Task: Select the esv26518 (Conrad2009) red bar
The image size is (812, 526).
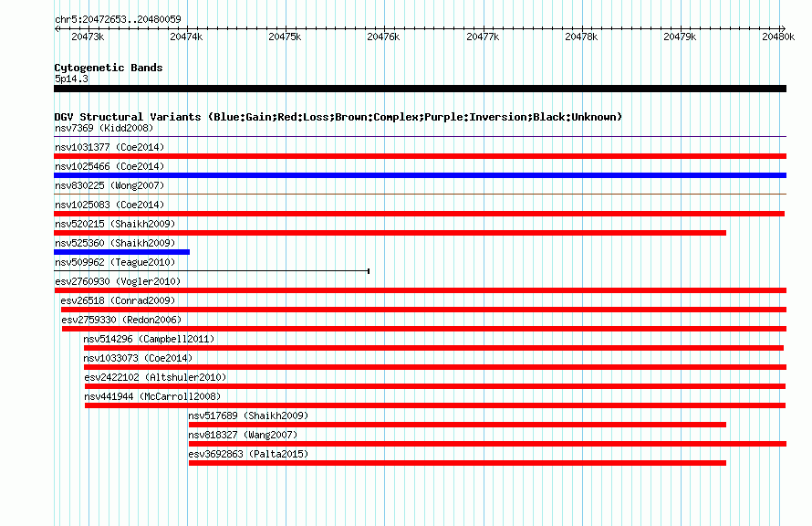Action: click(423, 310)
